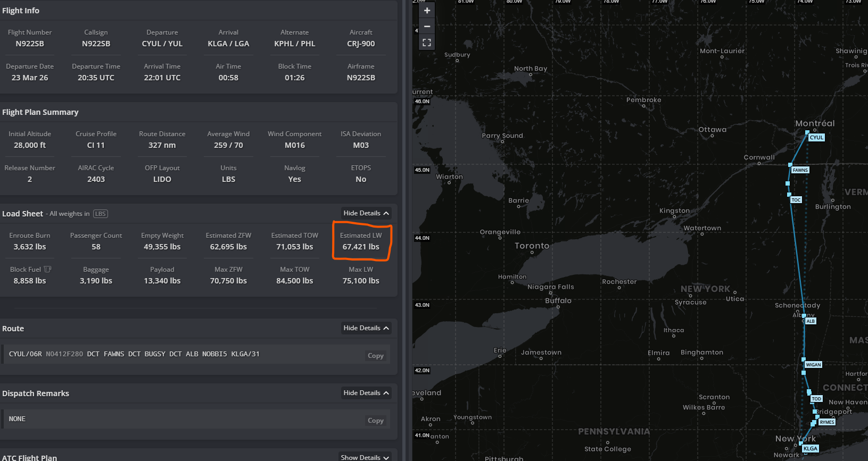Viewport: 868px width, 461px height.
Task: Select the TOC marker on the route
Action: [x=796, y=200]
